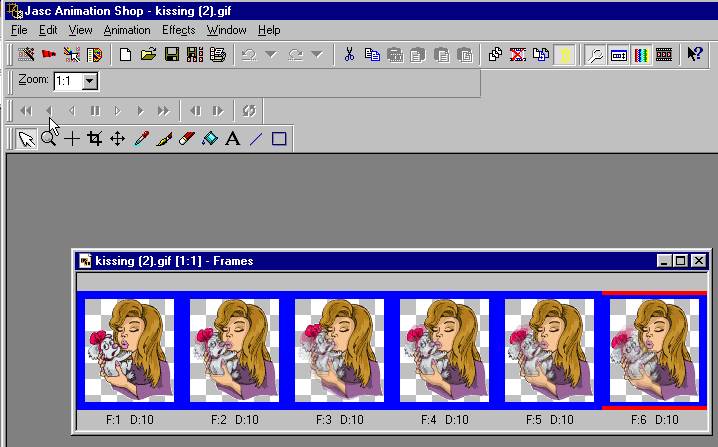
Task: Open the Edit menu
Action: pos(48,30)
